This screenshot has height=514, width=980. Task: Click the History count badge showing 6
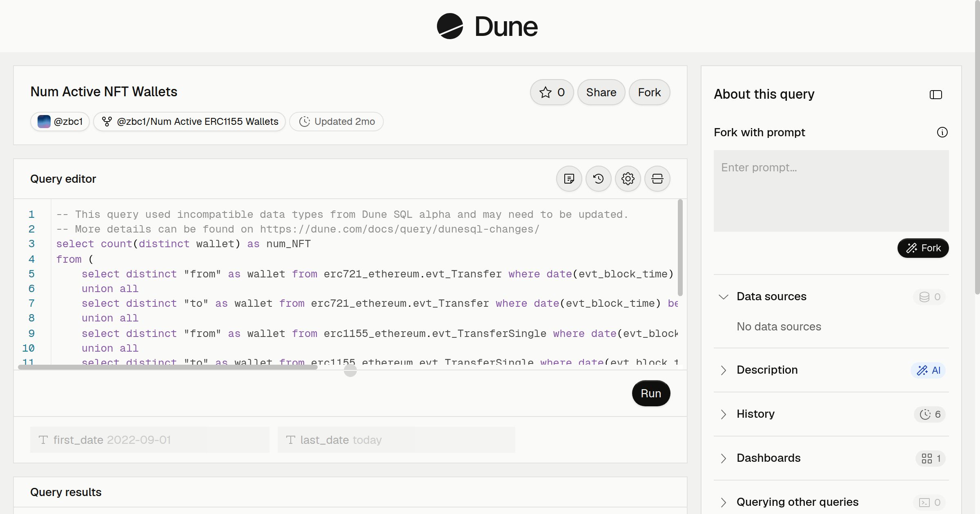930,414
